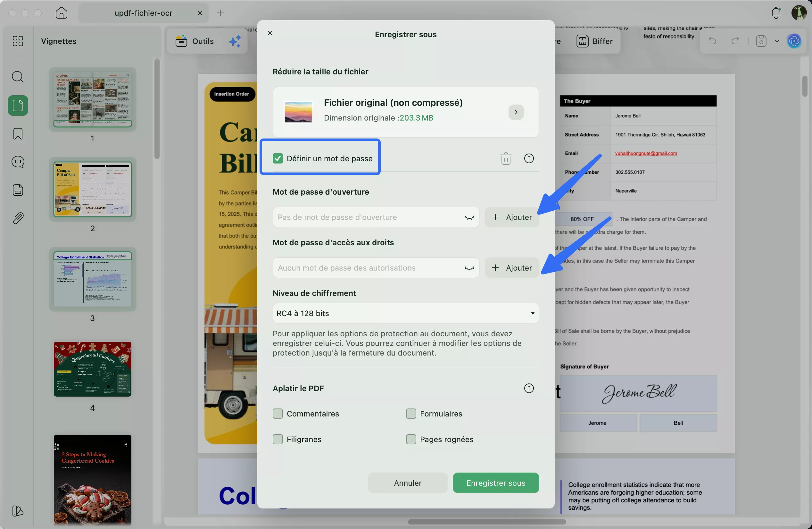Reveal the opening password with eye icon
The height and width of the screenshot is (529, 812).
click(469, 217)
